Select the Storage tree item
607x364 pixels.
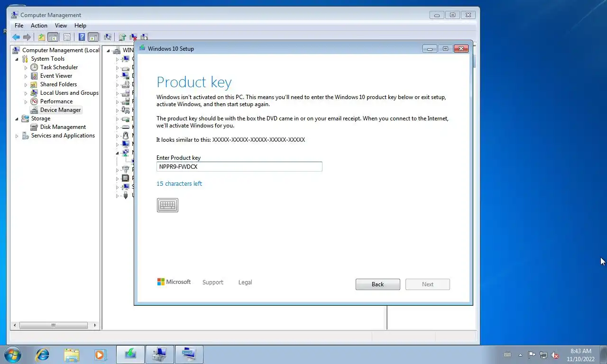coord(41,118)
